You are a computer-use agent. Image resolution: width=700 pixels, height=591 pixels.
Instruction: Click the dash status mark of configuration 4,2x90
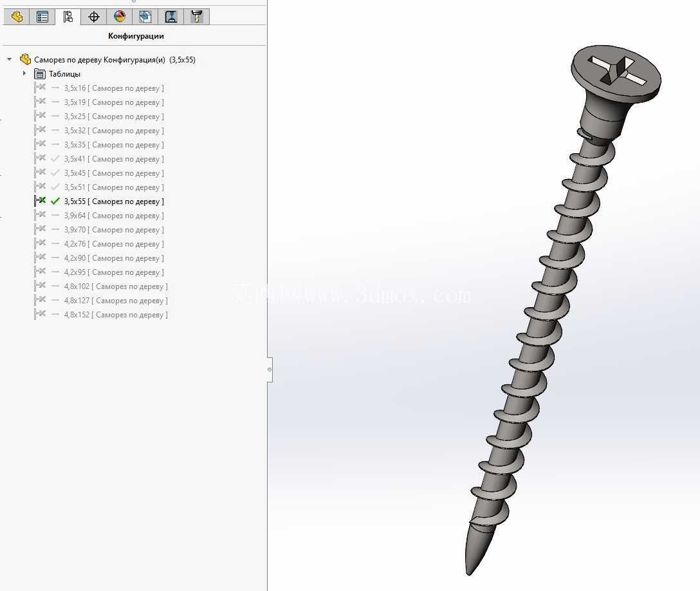[x=55, y=258]
